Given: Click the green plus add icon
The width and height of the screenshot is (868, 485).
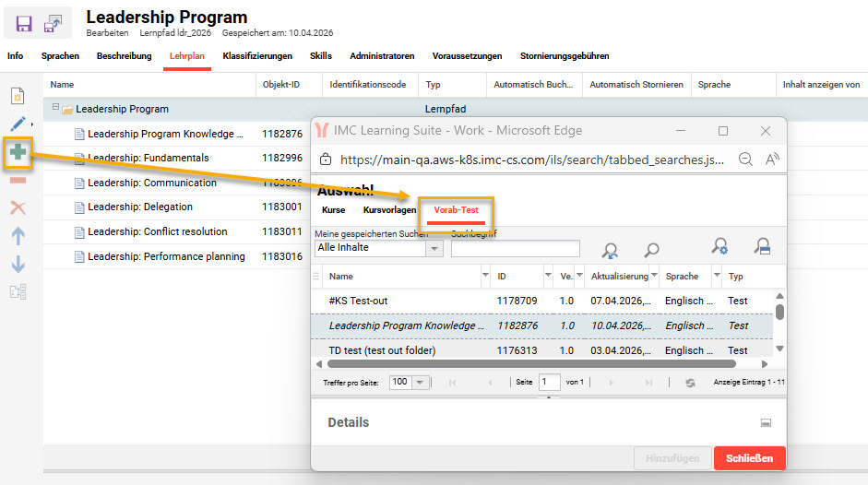Looking at the screenshot, I should coord(18,153).
